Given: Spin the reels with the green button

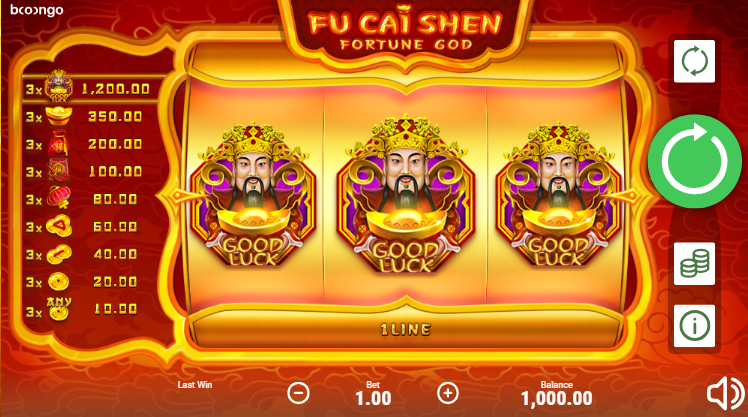Looking at the screenshot, I should pos(695,161).
